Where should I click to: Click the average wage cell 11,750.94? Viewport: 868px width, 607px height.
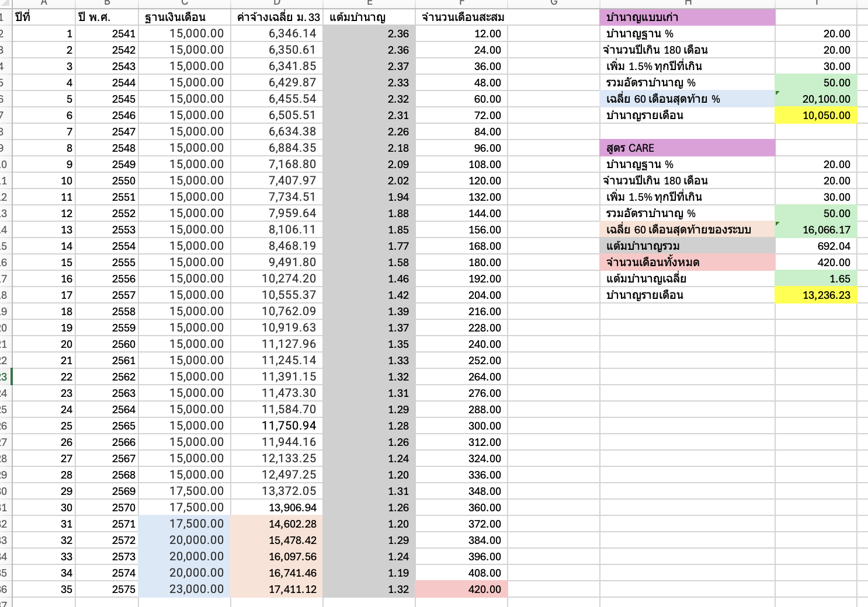(277, 425)
